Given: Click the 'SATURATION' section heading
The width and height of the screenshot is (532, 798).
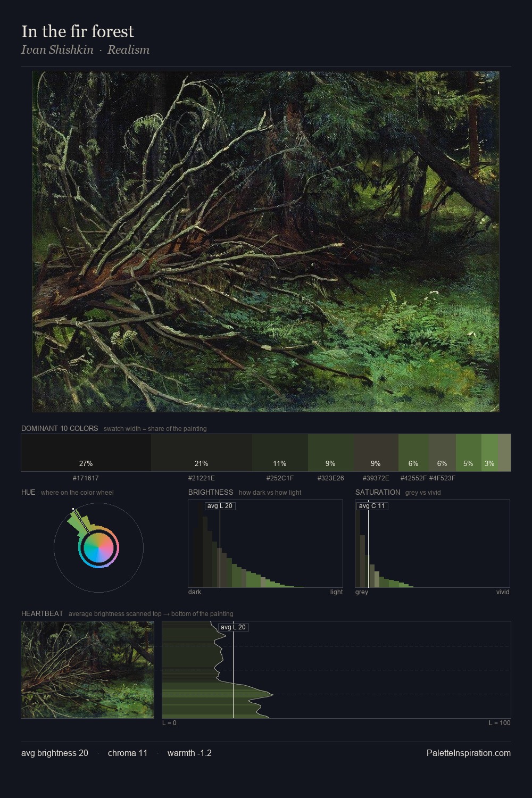Looking at the screenshot, I should coord(378,492).
